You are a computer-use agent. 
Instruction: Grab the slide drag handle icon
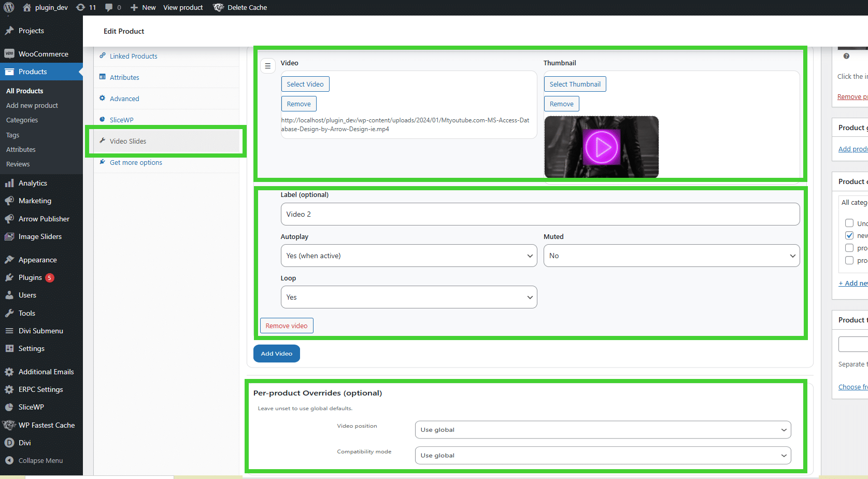(x=268, y=66)
